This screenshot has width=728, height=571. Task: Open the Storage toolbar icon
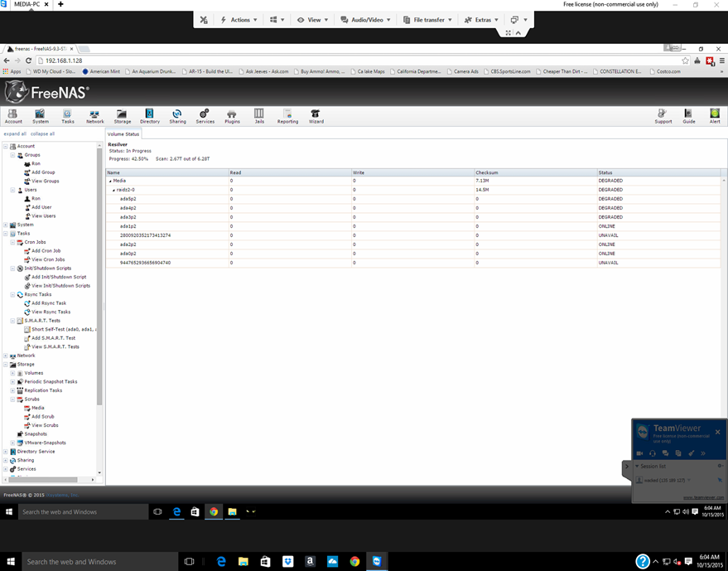click(122, 116)
